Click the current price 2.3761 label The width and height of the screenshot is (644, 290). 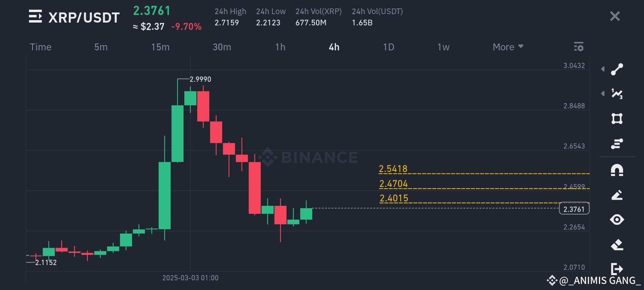click(x=574, y=208)
